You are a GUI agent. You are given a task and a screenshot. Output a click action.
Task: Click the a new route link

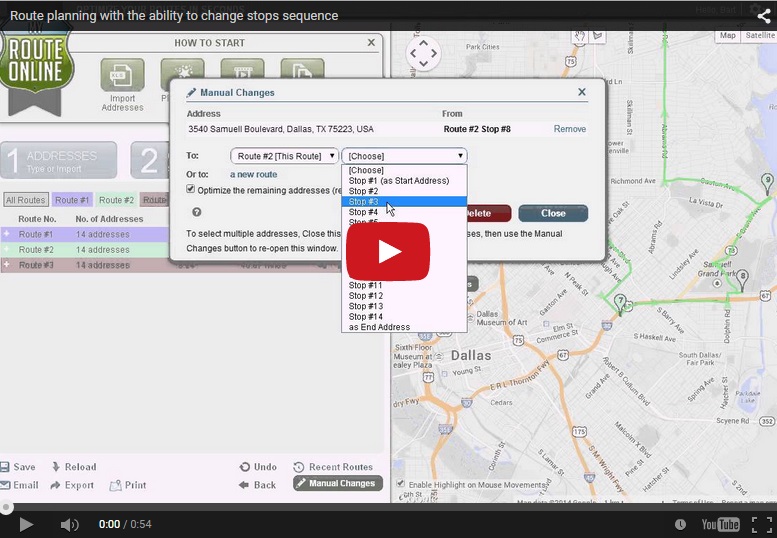[253, 174]
